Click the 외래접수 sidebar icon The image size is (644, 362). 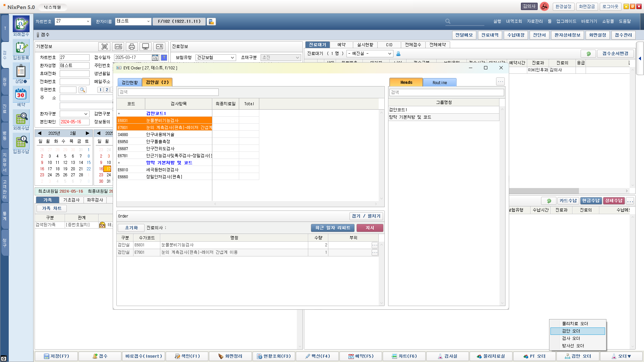click(x=21, y=24)
